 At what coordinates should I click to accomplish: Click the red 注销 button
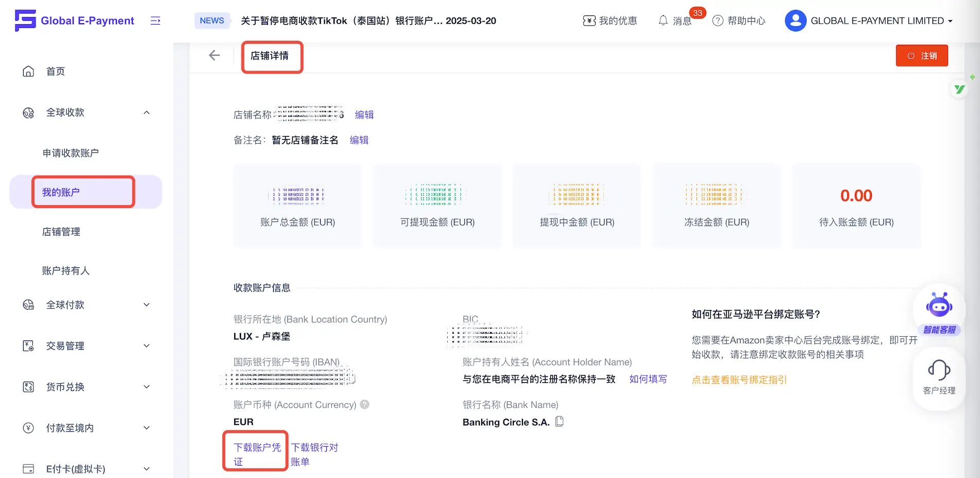click(922, 56)
